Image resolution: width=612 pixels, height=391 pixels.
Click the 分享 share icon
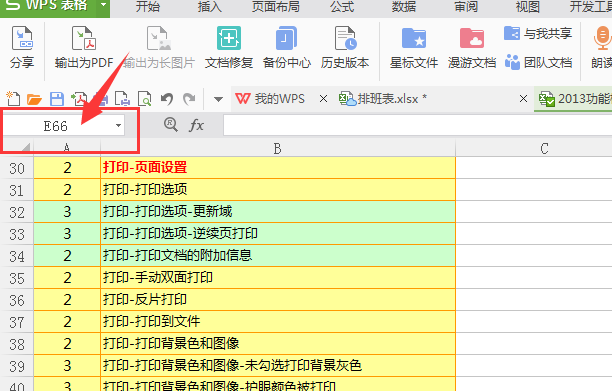[22, 38]
